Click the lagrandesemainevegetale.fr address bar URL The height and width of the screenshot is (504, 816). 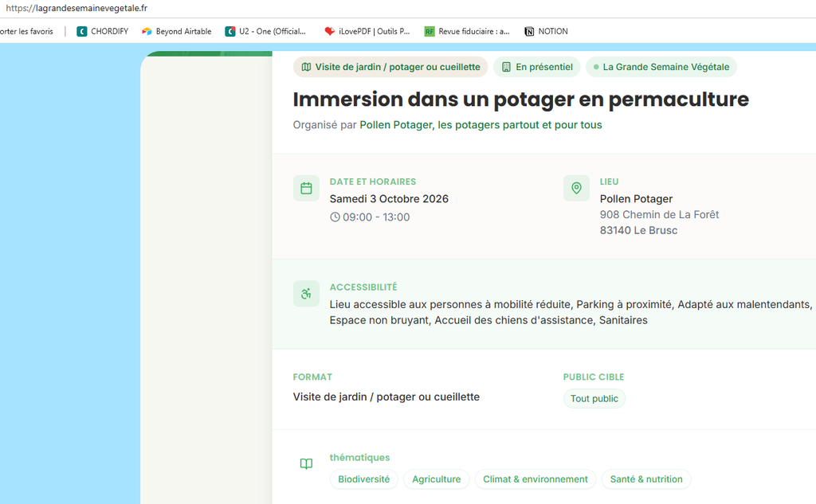[x=76, y=8]
